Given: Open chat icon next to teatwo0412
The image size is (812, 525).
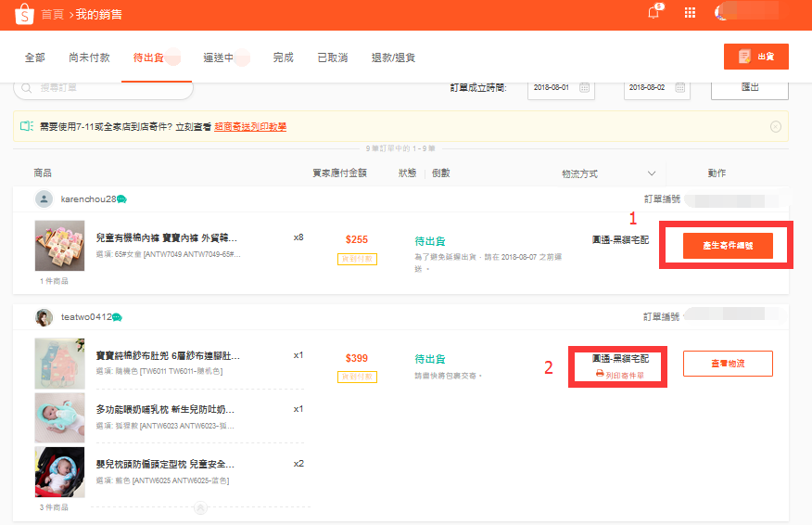Looking at the screenshot, I should [x=117, y=317].
